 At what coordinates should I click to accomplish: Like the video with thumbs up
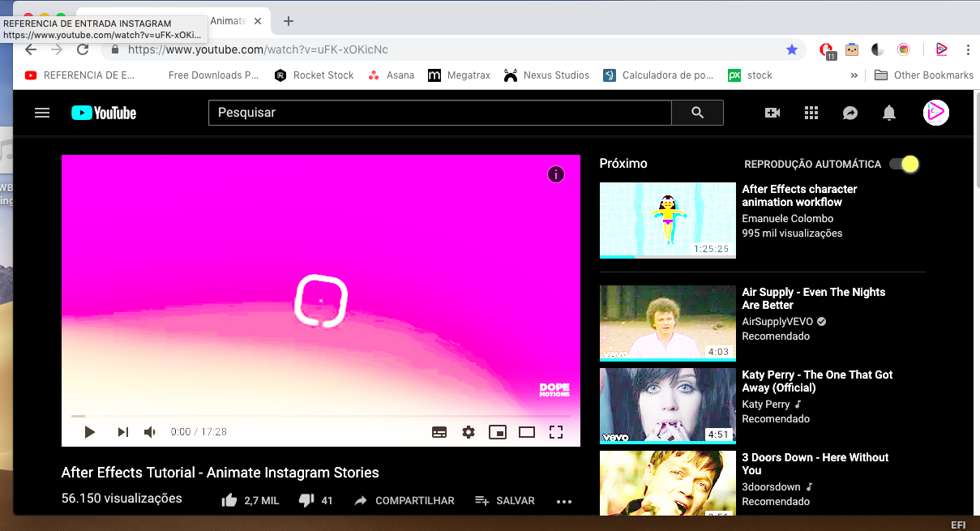(229, 501)
